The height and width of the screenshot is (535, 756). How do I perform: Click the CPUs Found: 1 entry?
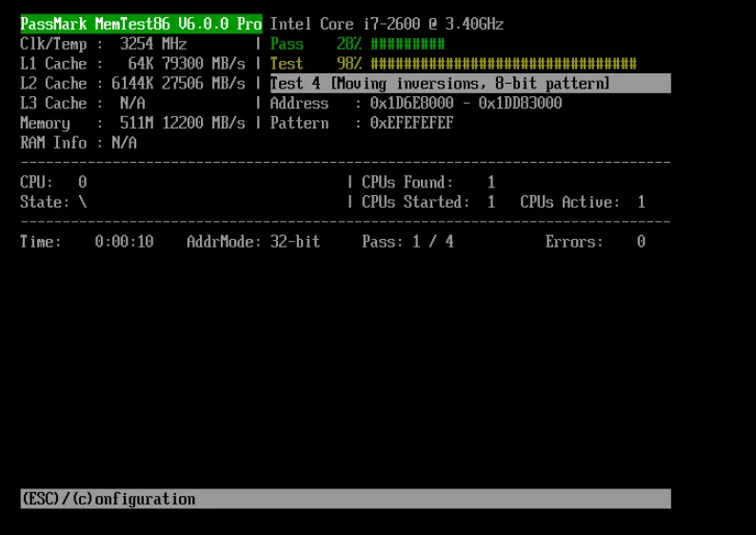[428, 182]
